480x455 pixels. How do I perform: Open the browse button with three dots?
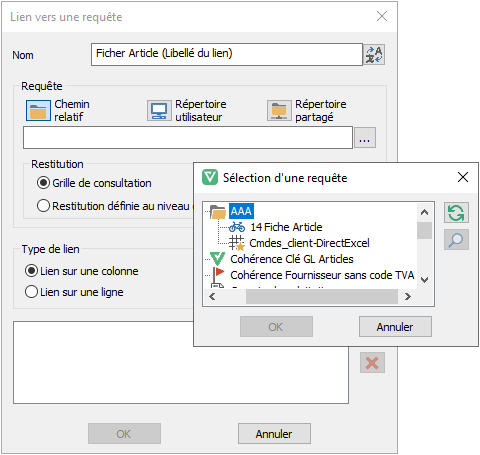[x=365, y=138]
